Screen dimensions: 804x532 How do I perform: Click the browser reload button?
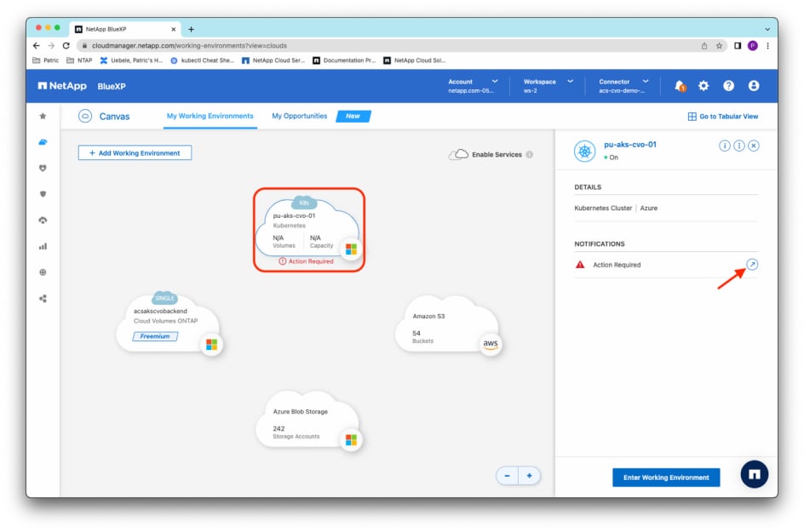(x=66, y=46)
